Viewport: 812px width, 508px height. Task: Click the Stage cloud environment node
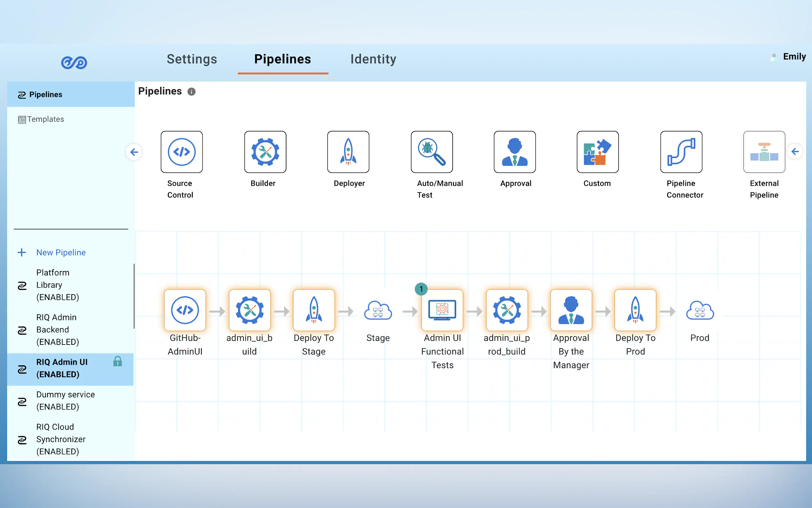(378, 311)
